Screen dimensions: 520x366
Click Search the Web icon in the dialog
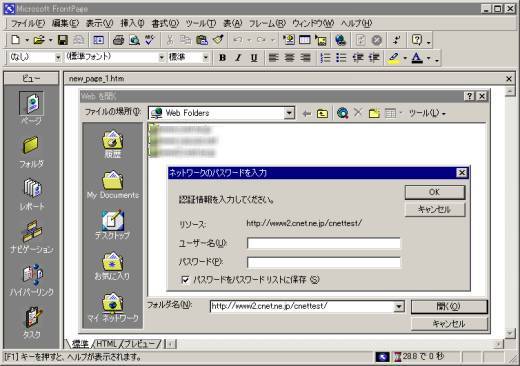pyautogui.click(x=342, y=113)
